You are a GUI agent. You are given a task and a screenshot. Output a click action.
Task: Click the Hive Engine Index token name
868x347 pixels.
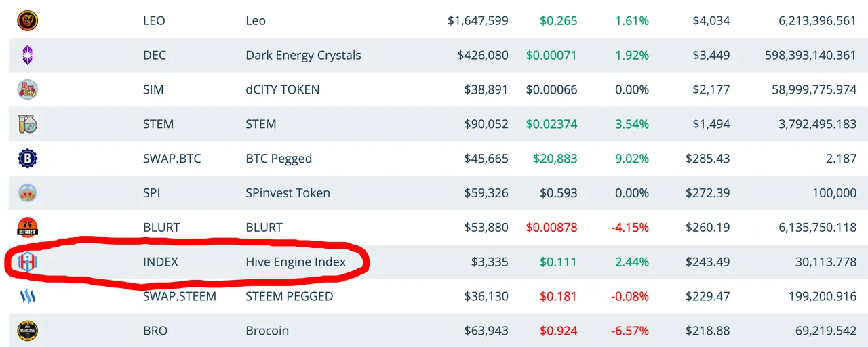(x=296, y=262)
